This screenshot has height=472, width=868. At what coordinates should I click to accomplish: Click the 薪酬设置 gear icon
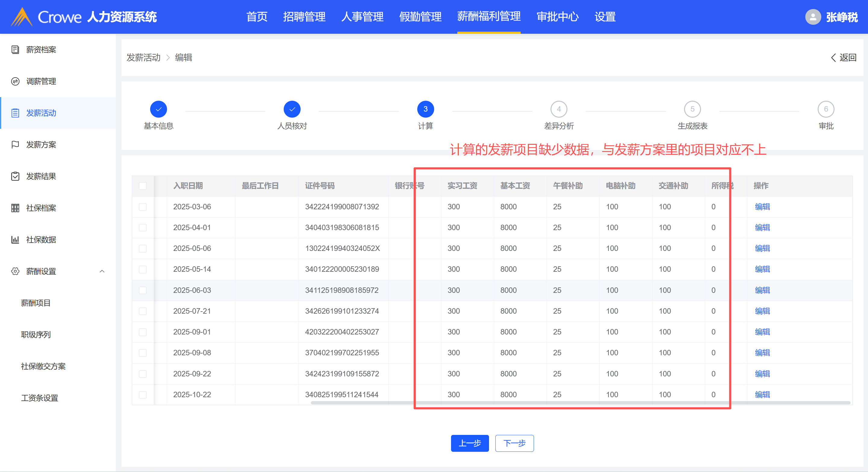[15, 271]
